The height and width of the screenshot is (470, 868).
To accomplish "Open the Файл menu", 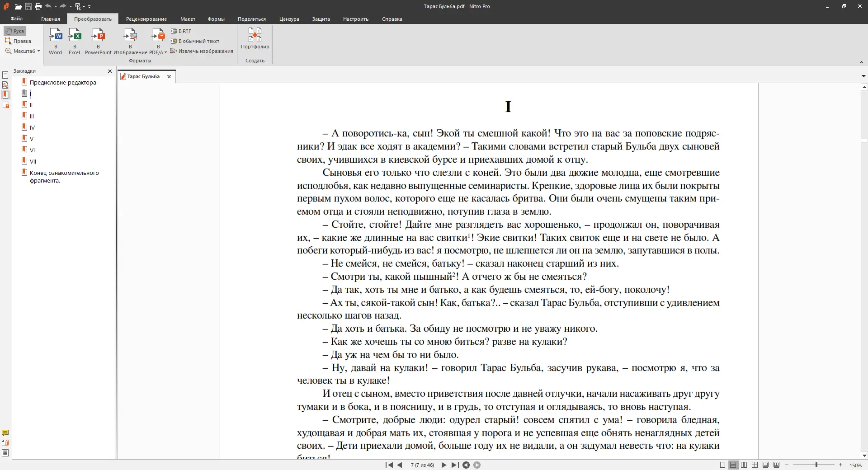I will 17,19.
